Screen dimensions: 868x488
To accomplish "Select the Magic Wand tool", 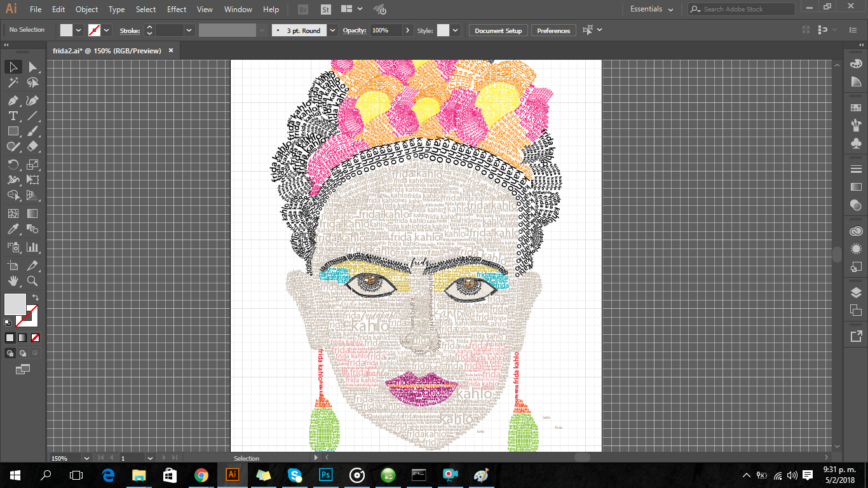I will click(x=13, y=83).
